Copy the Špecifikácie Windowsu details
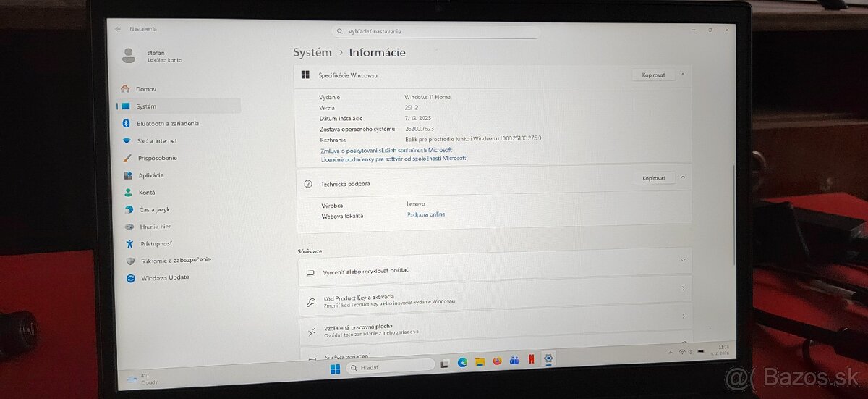The height and width of the screenshot is (399, 868). tap(653, 75)
